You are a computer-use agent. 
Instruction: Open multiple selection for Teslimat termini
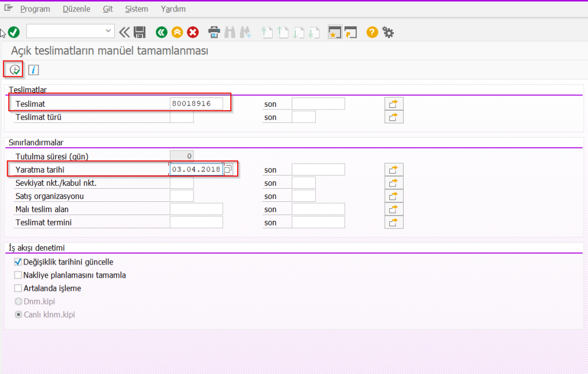click(394, 222)
